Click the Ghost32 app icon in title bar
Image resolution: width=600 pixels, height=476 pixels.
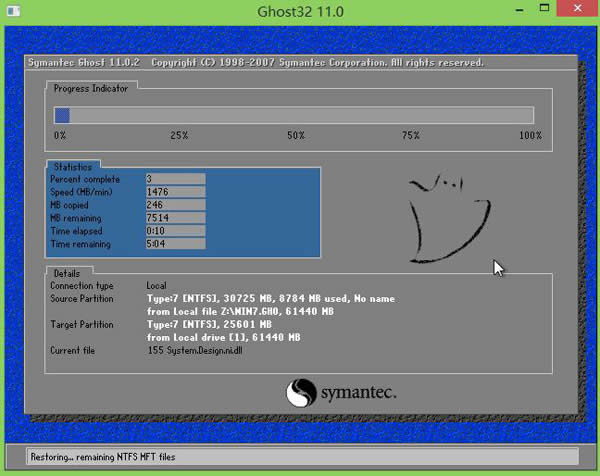point(12,14)
